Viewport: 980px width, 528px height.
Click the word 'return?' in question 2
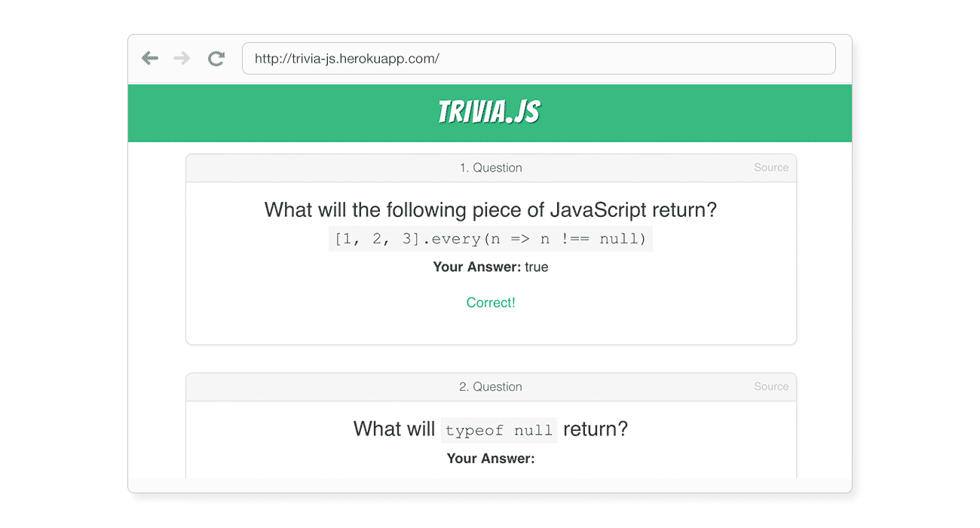[x=596, y=429]
